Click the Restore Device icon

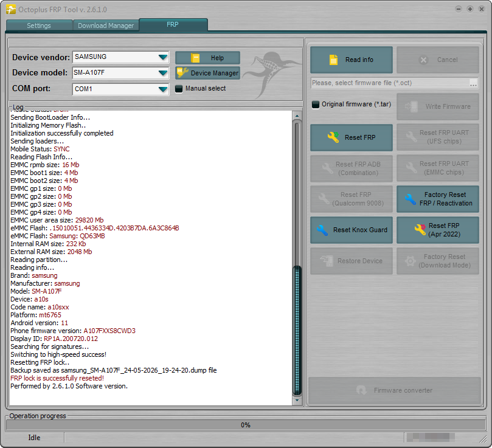click(x=327, y=261)
